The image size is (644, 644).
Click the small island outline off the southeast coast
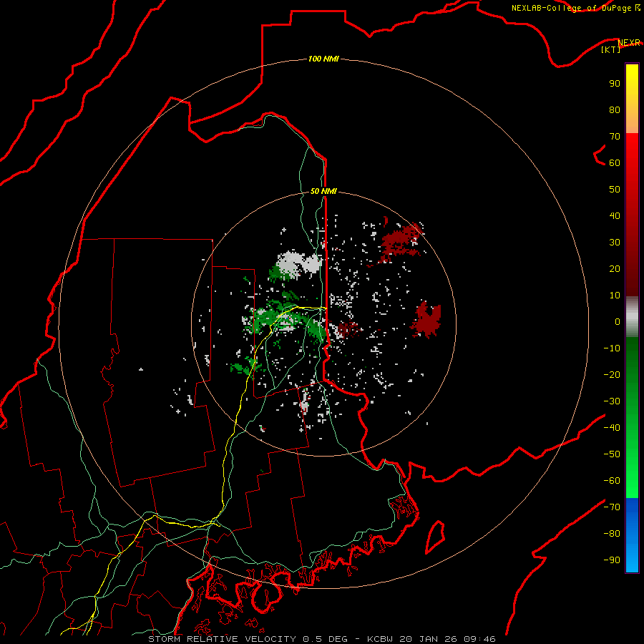click(x=435, y=537)
